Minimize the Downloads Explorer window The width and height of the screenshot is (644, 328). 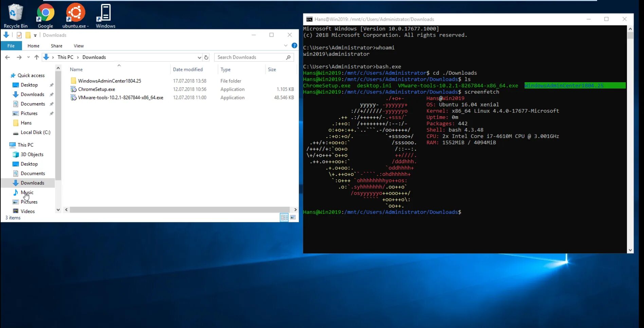pos(254,35)
